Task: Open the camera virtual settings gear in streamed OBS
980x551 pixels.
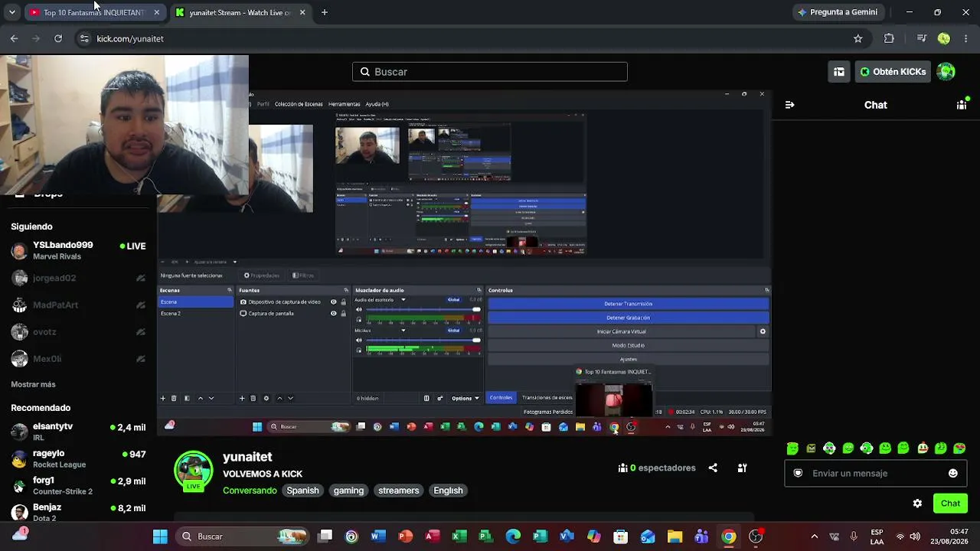Action: 763,331
